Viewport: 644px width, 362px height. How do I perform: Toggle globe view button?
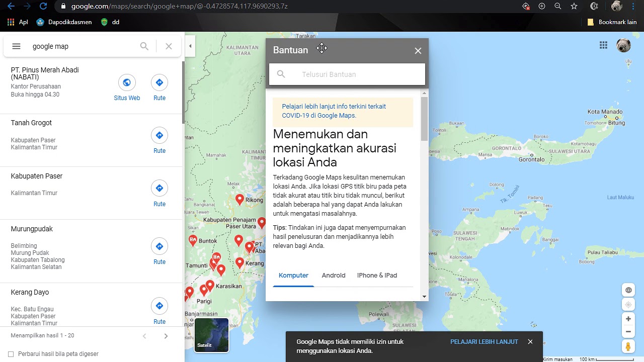click(x=628, y=290)
